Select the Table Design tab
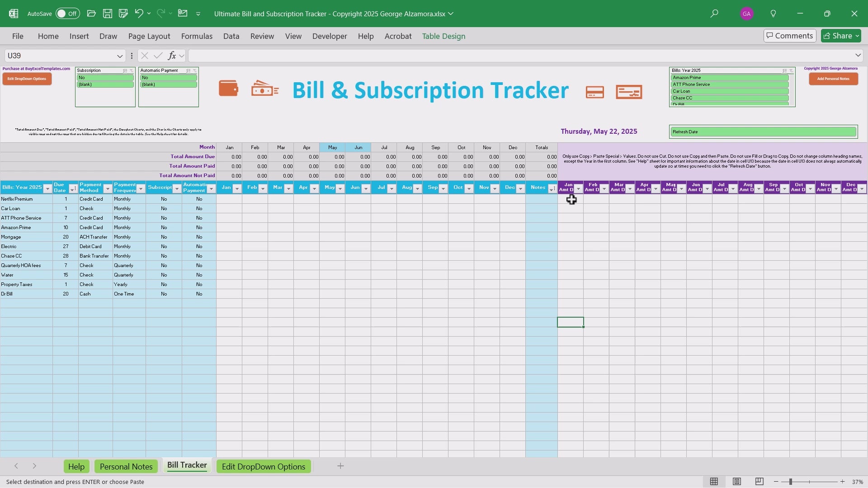The width and height of the screenshot is (868, 488). 443,36
